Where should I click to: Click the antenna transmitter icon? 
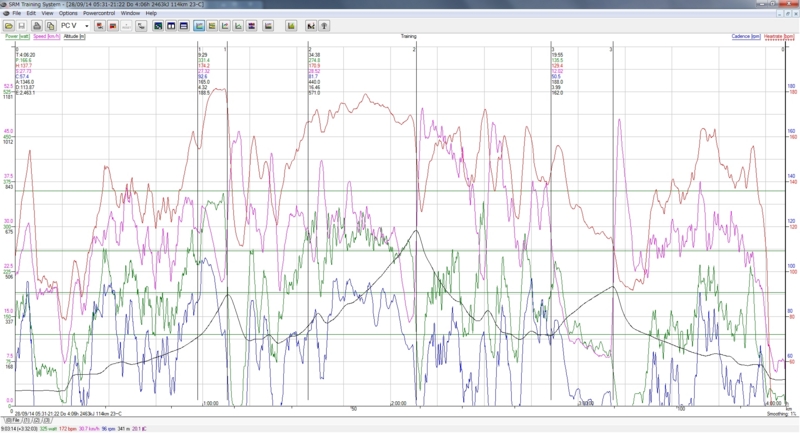(323, 26)
